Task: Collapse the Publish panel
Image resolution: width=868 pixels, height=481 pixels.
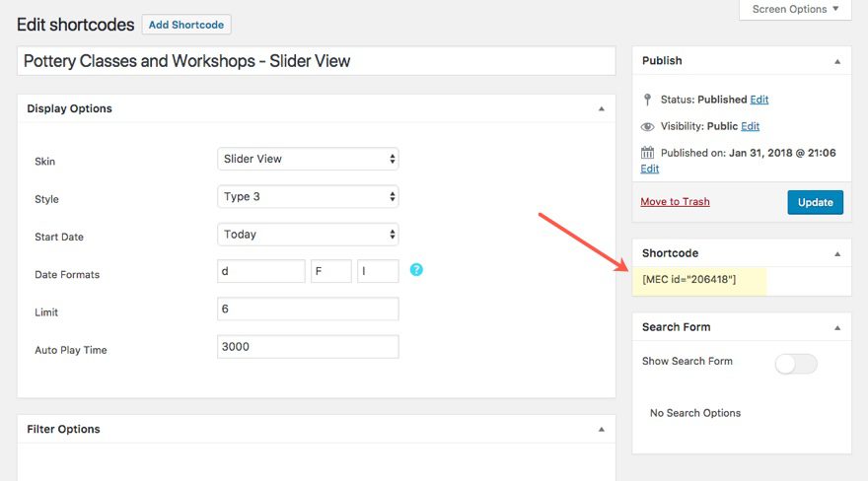Action: tap(837, 61)
